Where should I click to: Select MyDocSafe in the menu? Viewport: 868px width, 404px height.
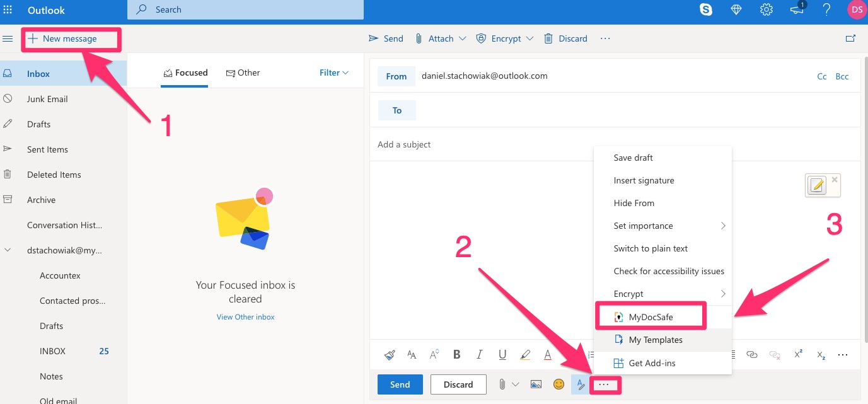coord(663,317)
